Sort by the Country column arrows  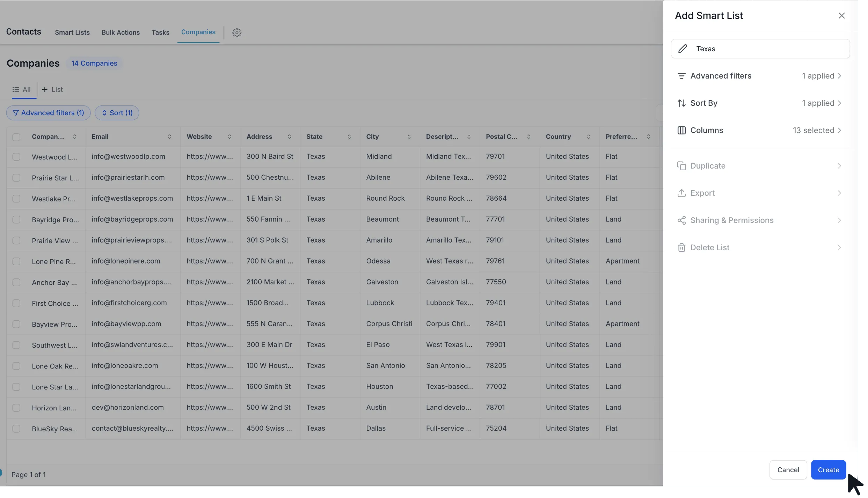[589, 137]
